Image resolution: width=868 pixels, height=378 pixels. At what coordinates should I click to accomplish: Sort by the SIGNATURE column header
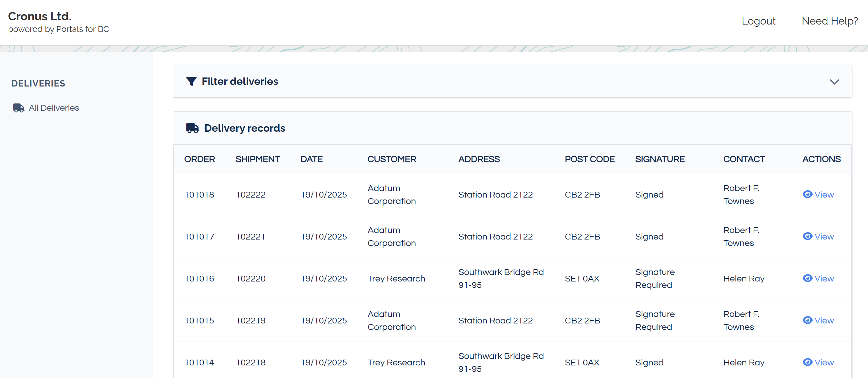pos(660,159)
